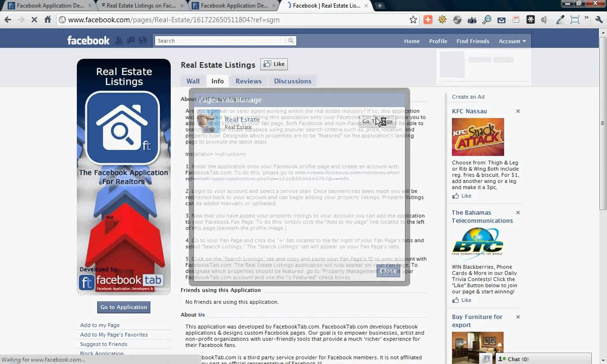Screen dimensions: 607x364
Task: Open the wrench browser settings menu
Action: [598, 20]
